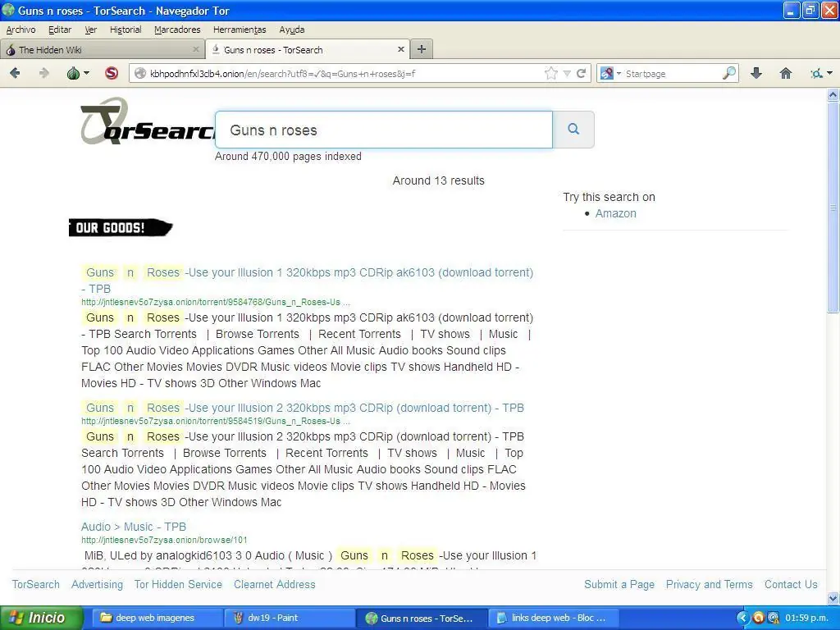840x630 pixels.
Task: Go back with the Back arrow
Action: click(15, 73)
